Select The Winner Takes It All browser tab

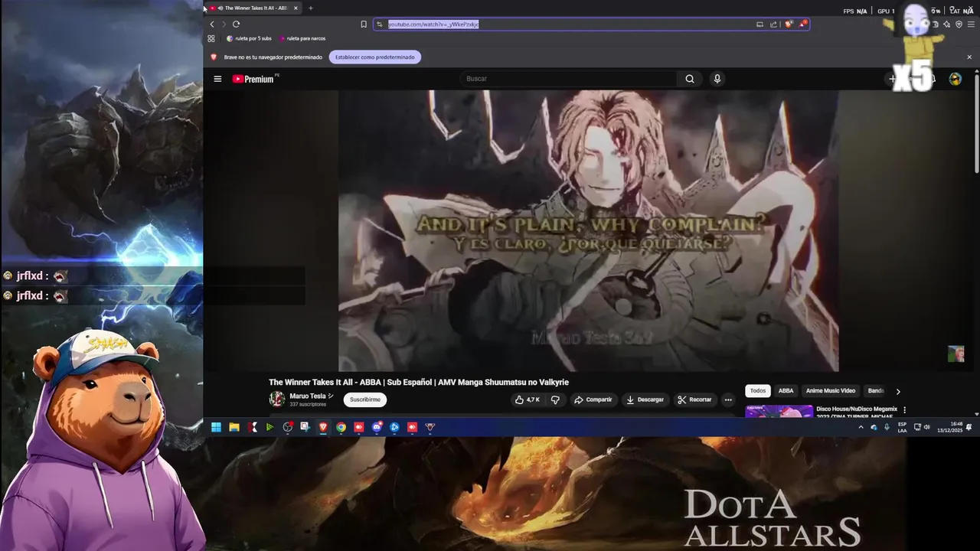click(254, 8)
